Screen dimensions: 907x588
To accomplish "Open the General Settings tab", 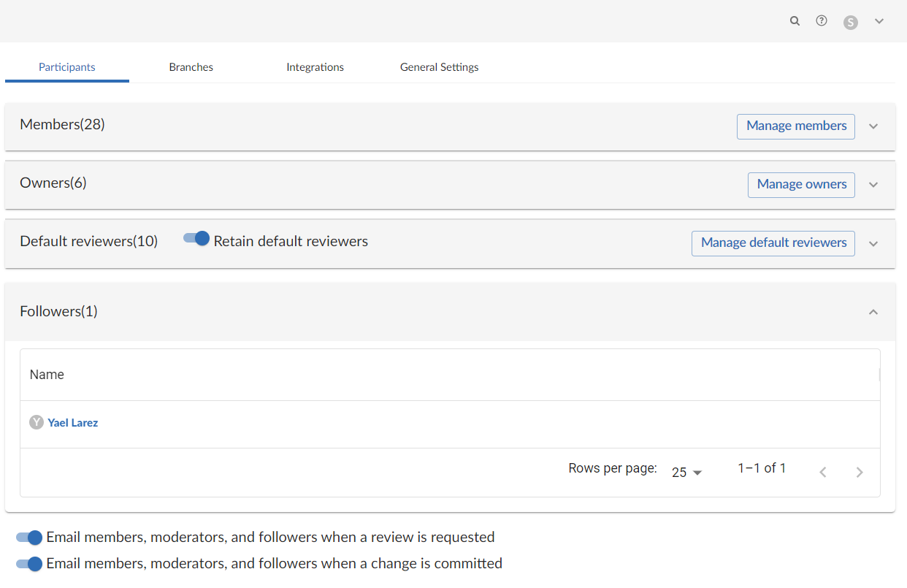I will click(x=439, y=66).
